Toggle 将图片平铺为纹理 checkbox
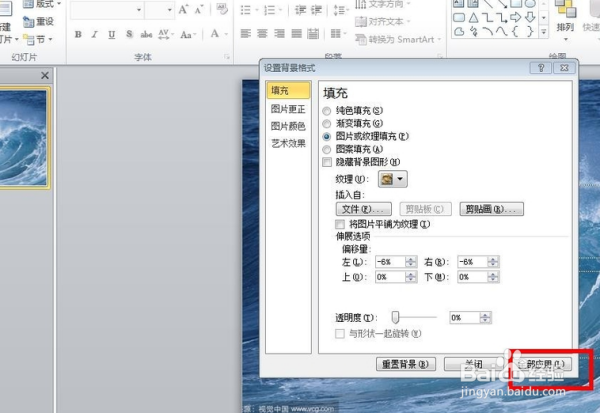 340,224
